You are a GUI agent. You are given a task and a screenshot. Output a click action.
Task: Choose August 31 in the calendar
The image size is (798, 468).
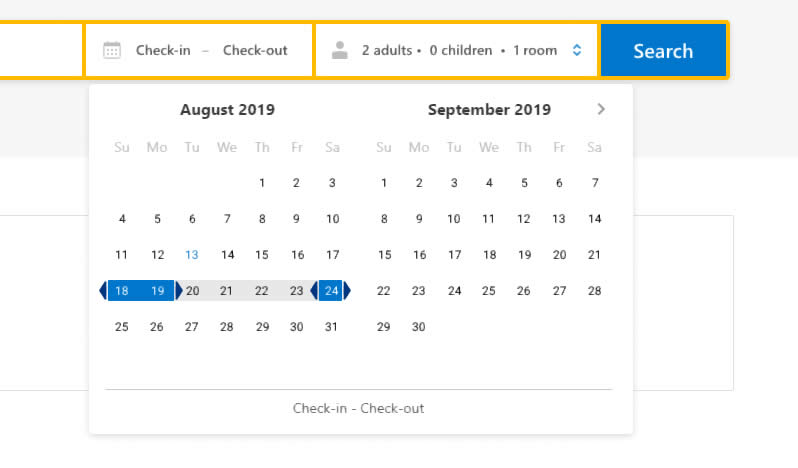(x=332, y=327)
